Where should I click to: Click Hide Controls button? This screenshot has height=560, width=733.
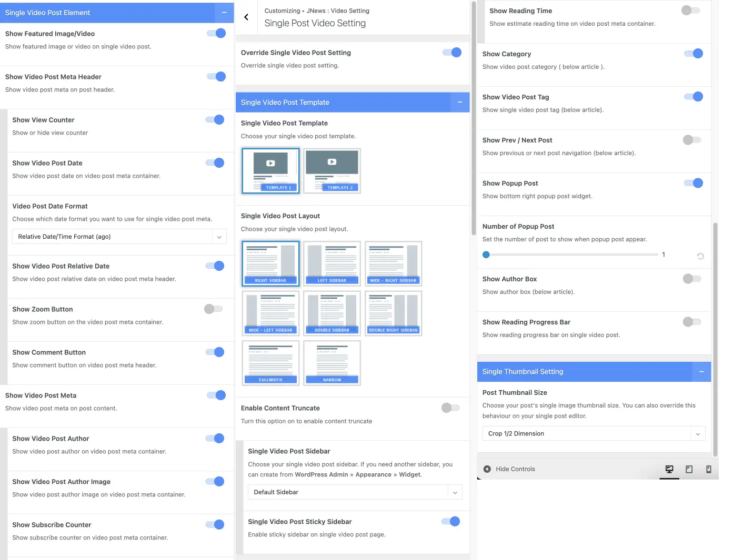pos(509,469)
